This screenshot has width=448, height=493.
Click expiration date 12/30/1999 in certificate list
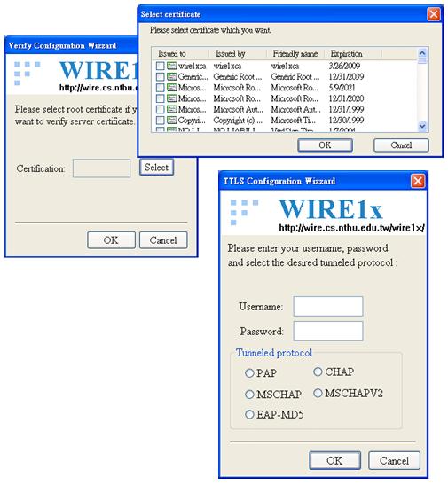[x=346, y=120]
